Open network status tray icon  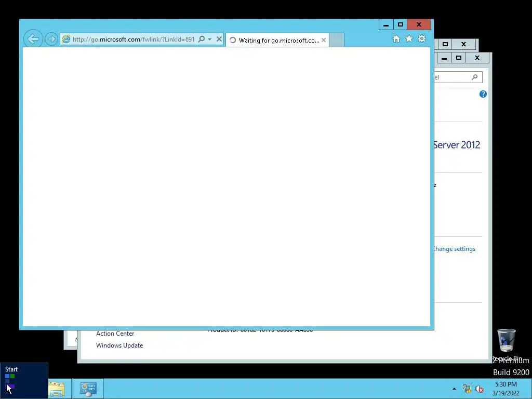tap(467, 389)
